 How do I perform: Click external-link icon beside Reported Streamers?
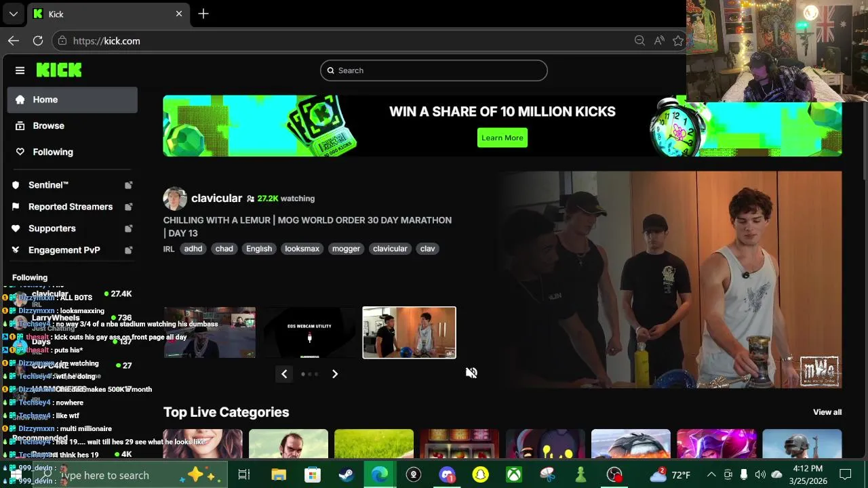tap(128, 207)
